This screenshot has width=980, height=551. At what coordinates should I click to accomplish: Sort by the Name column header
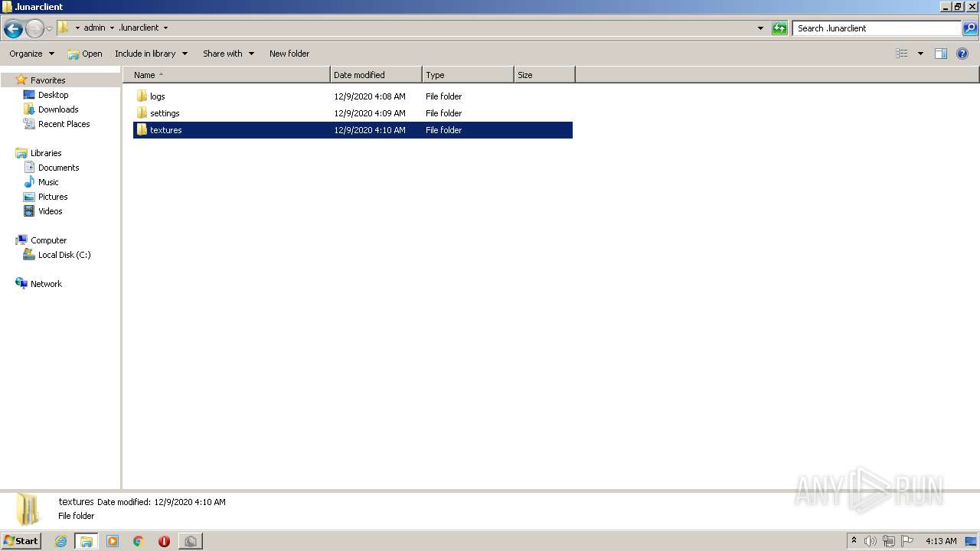(227, 75)
